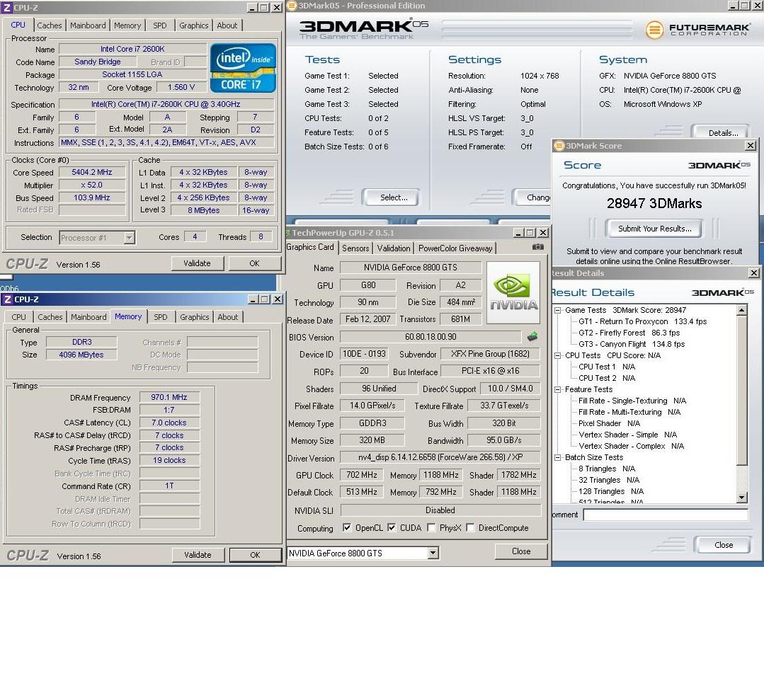This screenshot has height=700, width=764.
Task: Select the Pixel Shader row
Action: click(x=609, y=423)
